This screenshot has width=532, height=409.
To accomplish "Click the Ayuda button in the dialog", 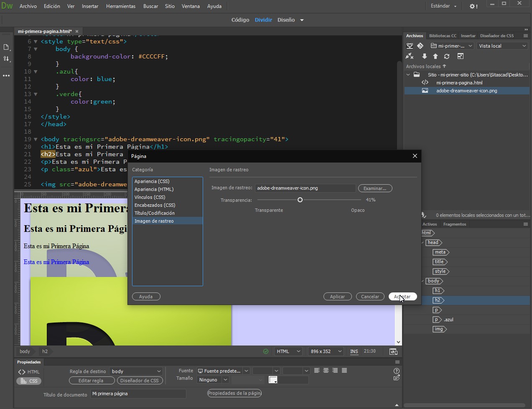I will tap(146, 297).
